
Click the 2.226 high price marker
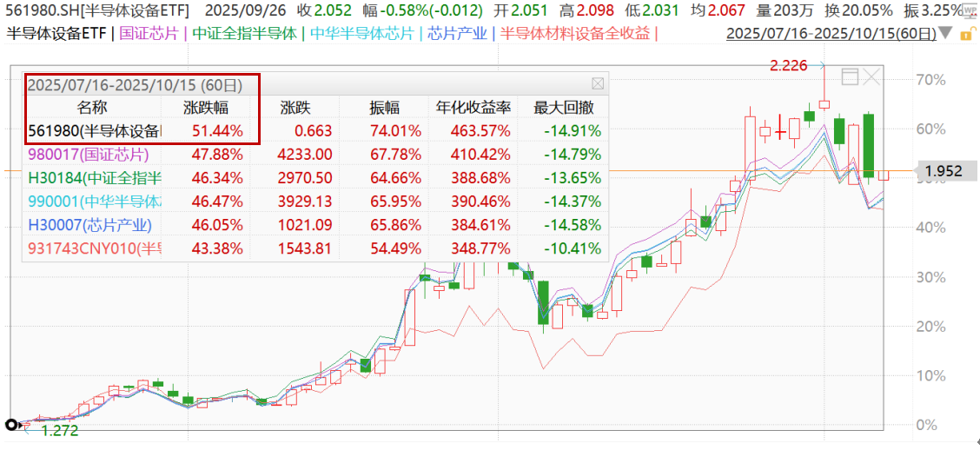coord(788,65)
